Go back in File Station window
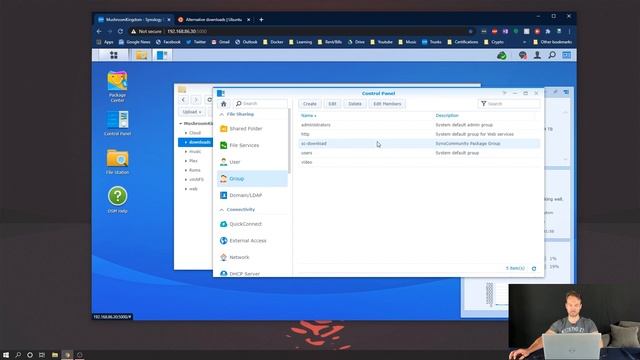The image size is (640, 360). (183, 100)
